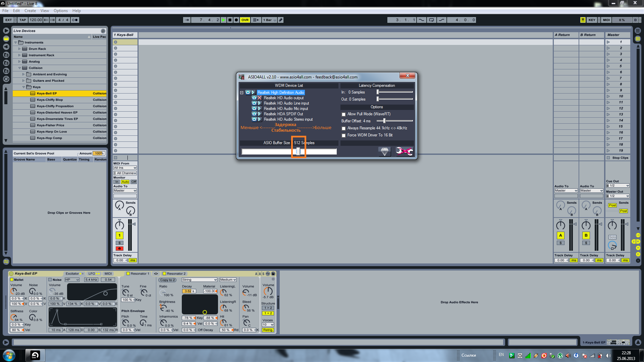The image size is (644, 362).
Task: Click Stop Clips button
Action: [x=618, y=158]
